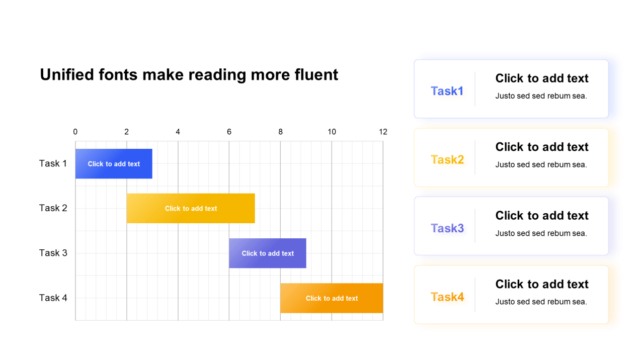Click the axis value 12 on chart
Screen dimensions: 644x362
tap(383, 132)
